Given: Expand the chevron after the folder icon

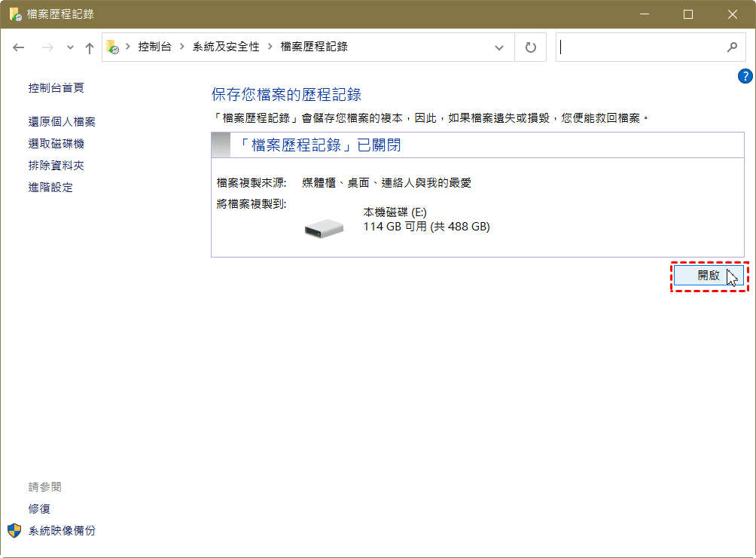Looking at the screenshot, I should (128, 47).
